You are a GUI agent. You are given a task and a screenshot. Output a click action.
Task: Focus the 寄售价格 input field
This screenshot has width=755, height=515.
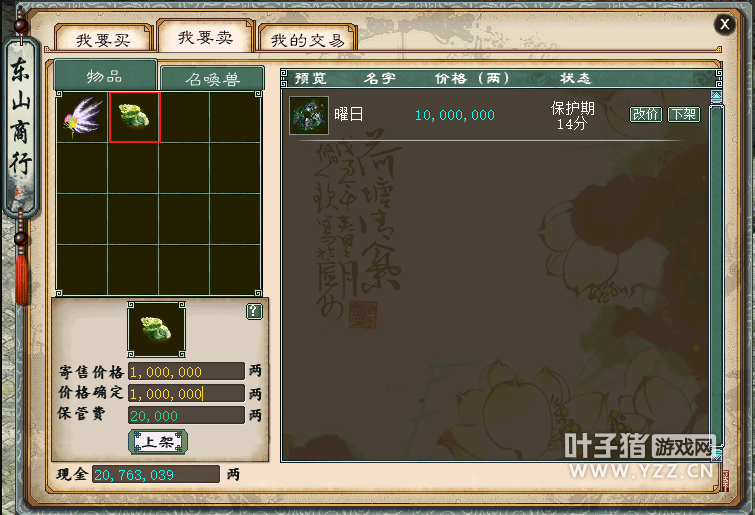tap(186, 372)
